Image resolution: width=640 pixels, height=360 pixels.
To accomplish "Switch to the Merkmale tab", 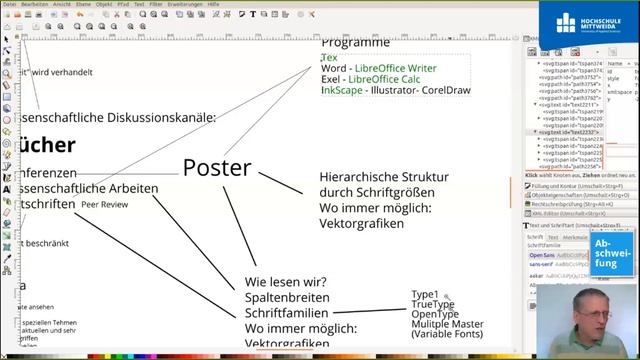I will pyautogui.click(x=575, y=237).
